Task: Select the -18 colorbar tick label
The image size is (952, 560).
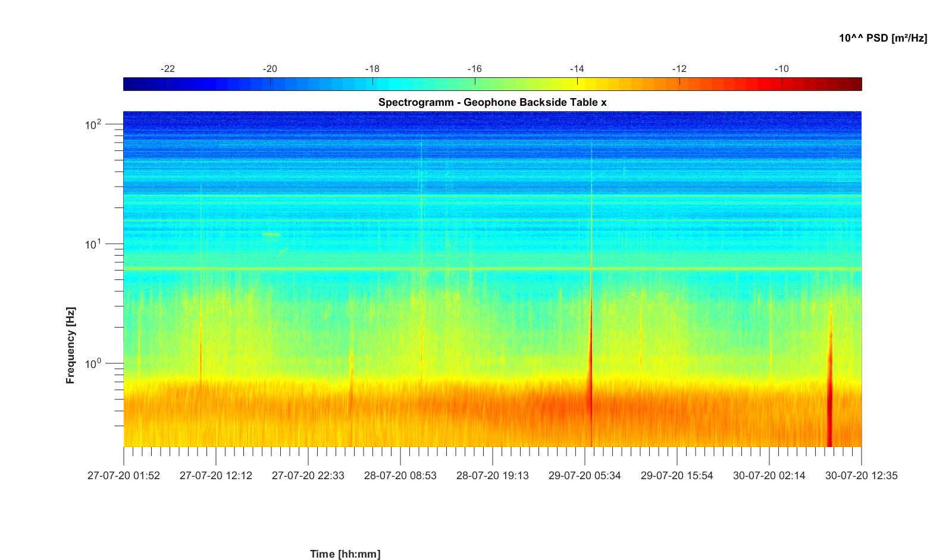Action: point(372,69)
